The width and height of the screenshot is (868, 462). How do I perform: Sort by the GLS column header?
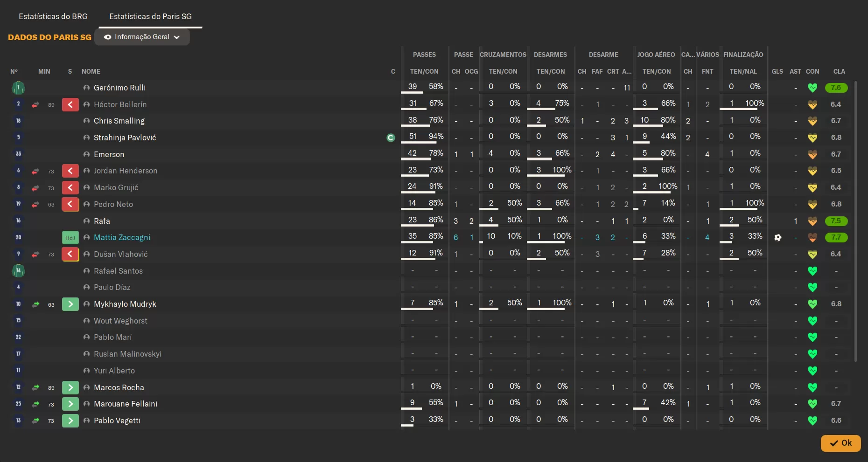(777, 71)
